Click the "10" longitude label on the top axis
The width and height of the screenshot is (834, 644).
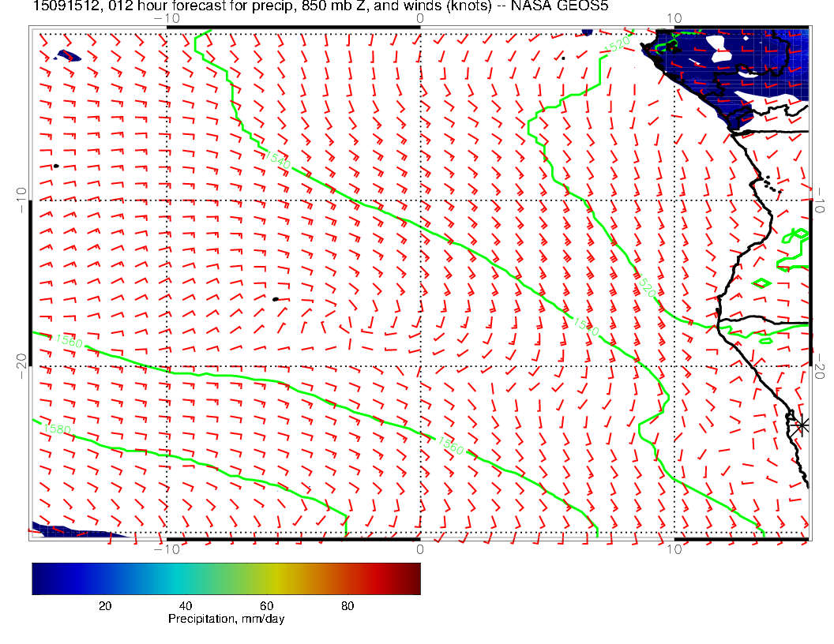coord(674,18)
